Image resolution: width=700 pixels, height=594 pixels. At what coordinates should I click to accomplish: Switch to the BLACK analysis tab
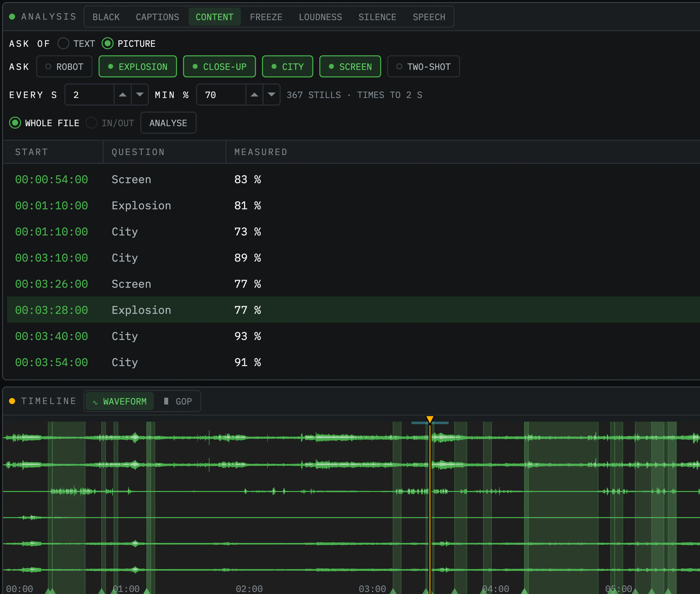point(106,17)
